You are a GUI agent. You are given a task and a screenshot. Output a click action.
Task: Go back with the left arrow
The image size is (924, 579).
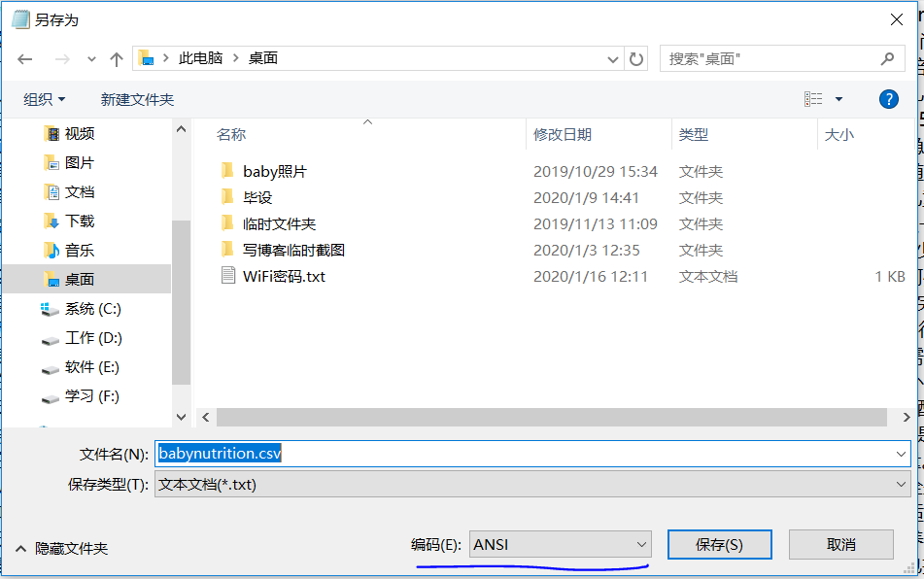pyautogui.click(x=24, y=59)
